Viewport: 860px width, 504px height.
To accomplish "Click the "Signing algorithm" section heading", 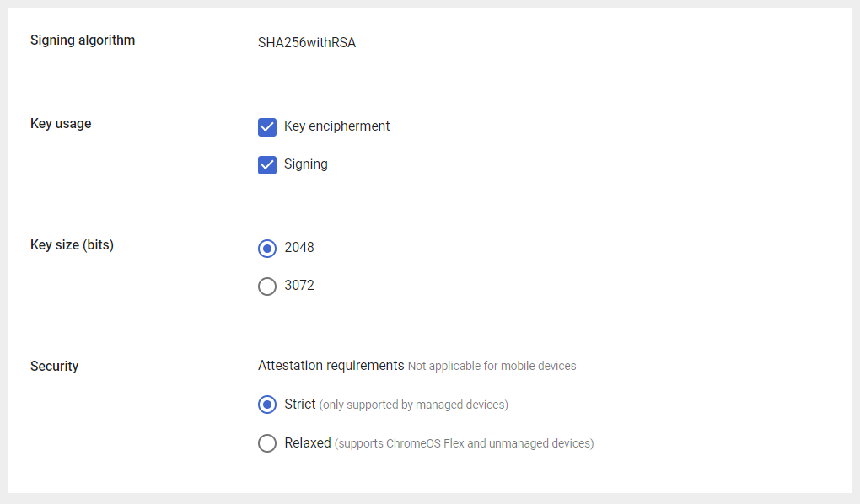I will pyautogui.click(x=83, y=40).
